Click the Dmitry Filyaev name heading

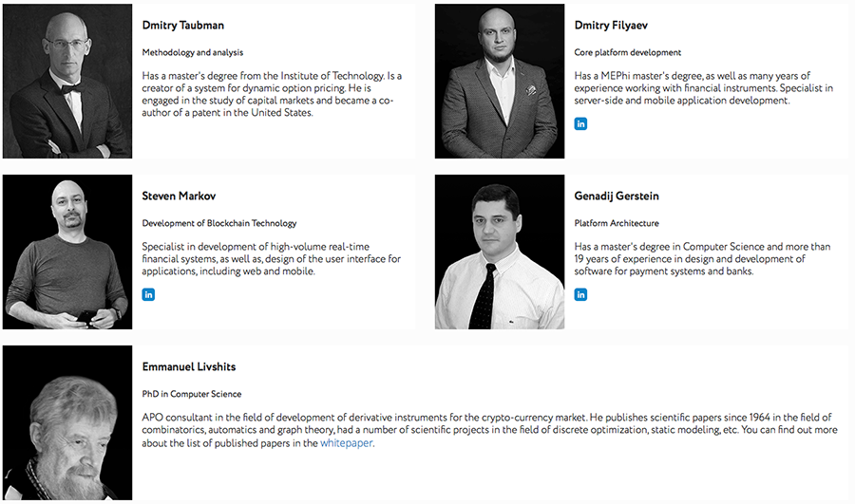click(611, 26)
